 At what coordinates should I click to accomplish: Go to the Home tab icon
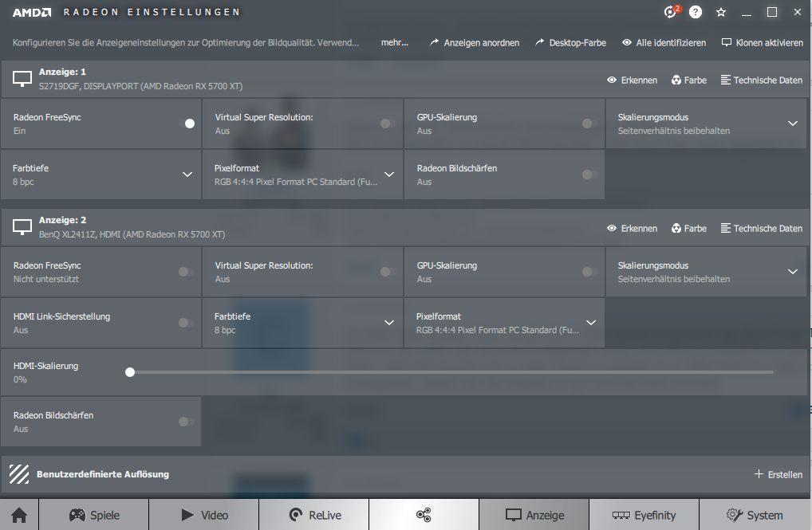(x=19, y=515)
